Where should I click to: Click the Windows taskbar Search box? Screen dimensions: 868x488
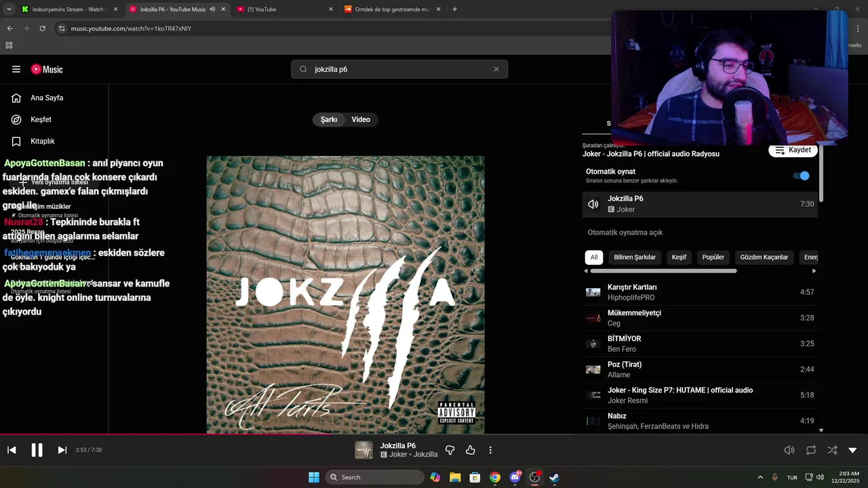(374, 477)
